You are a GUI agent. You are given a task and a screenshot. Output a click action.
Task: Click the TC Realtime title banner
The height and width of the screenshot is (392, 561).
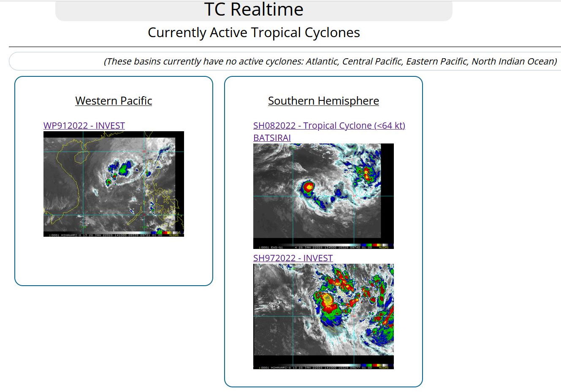coord(254,10)
